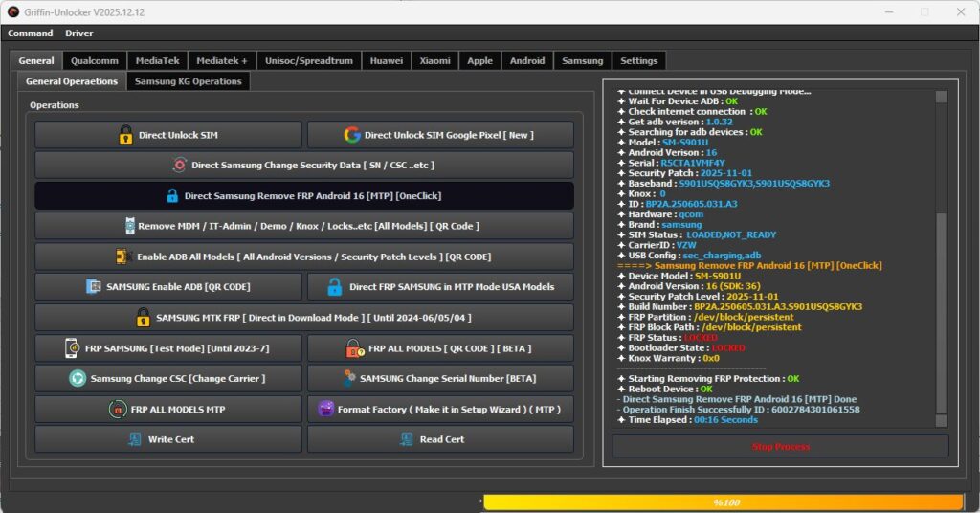Click the Get adb version 1.0.32 line

tap(675, 122)
